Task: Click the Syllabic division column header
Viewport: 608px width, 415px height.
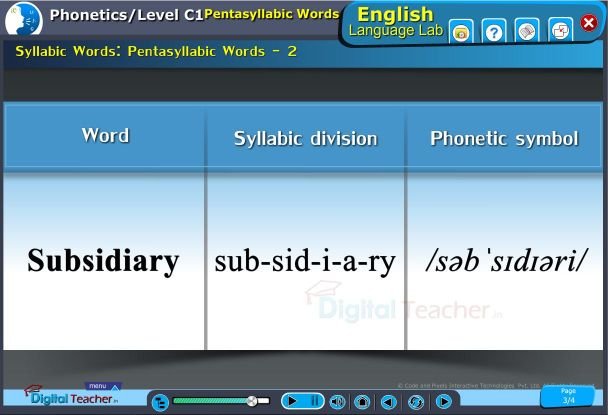Action: [x=306, y=138]
